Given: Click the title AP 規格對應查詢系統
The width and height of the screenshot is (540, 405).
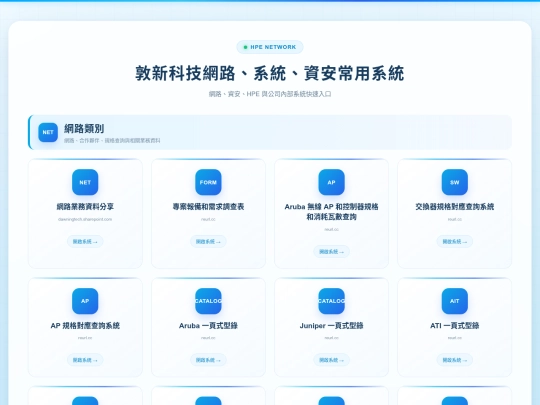Looking at the screenshot, I should (85, 325).
